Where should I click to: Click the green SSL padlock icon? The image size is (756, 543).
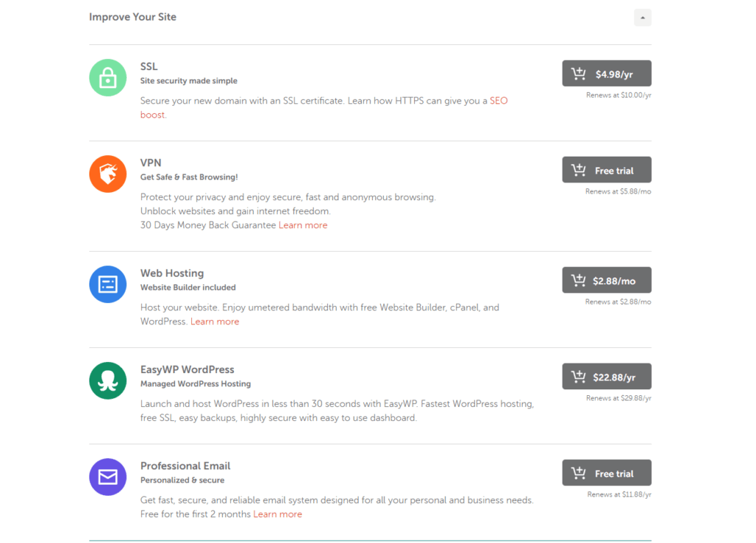coord(108,78)
